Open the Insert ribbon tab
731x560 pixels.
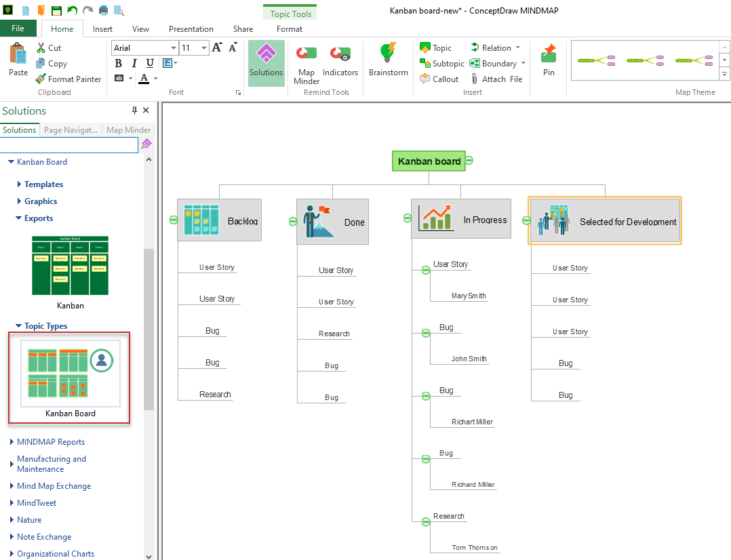point(103,29)
